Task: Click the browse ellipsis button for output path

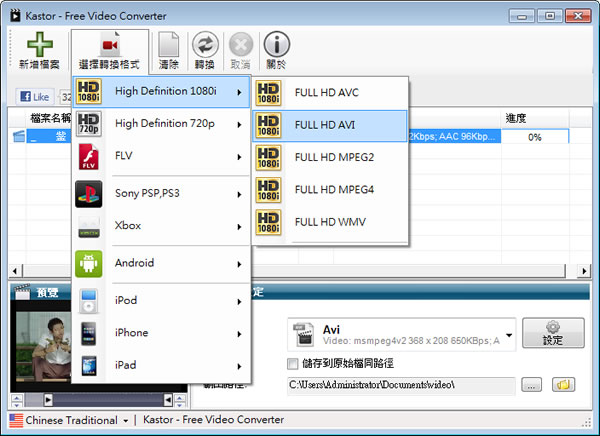Action: 532,384
